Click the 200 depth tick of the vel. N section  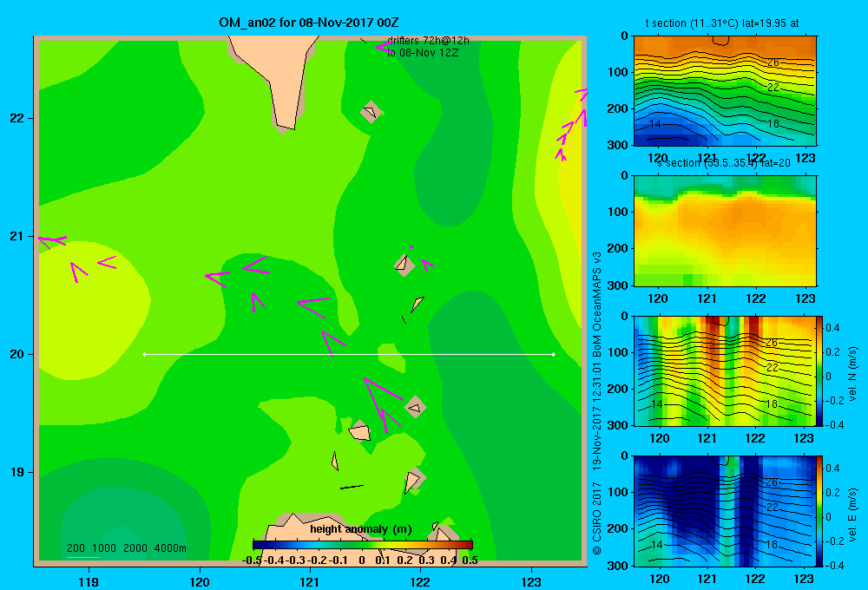click(x=620, y=389)
